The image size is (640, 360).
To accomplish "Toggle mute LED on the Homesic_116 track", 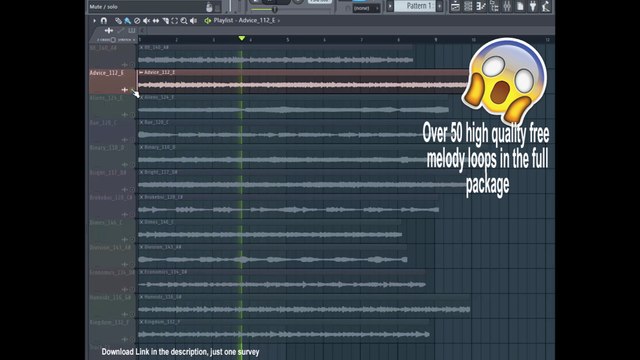I will click(132, 314).
